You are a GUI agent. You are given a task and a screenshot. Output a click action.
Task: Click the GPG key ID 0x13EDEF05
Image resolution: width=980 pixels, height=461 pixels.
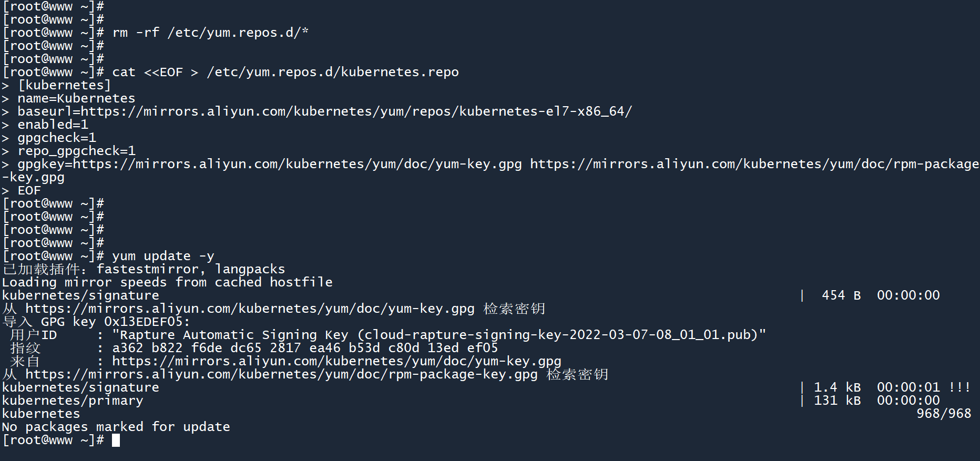[x=143, y=322]
